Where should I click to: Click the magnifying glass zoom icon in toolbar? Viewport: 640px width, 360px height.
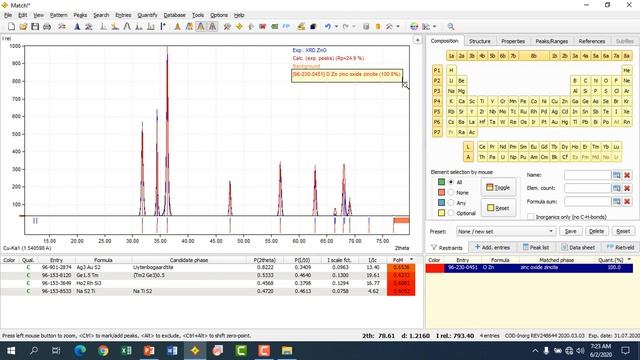point(451,27)
